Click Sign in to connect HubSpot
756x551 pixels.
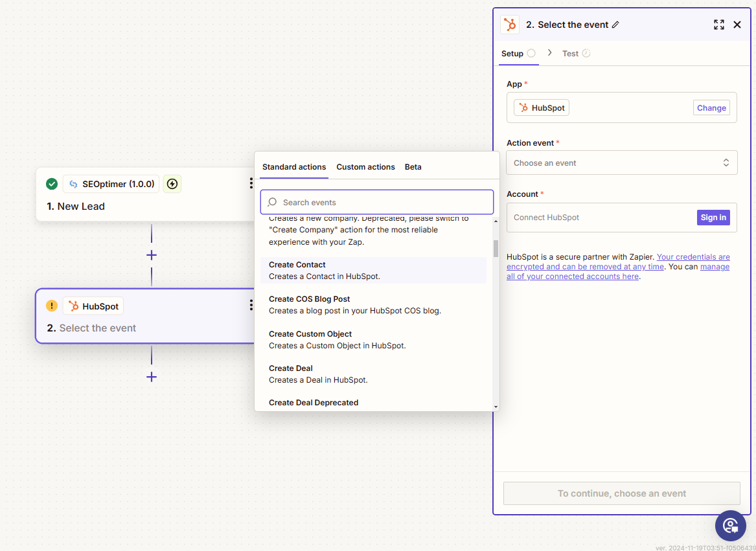713,218
